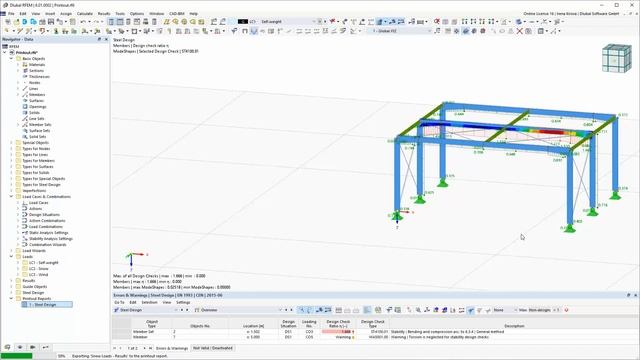Close the Navigator - Data panel

point(106,40)
